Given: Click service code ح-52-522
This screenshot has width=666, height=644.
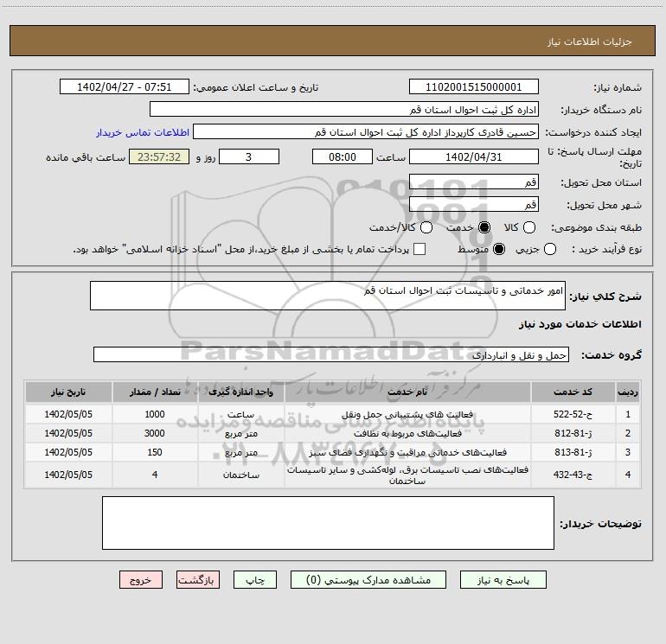Looking at the screenshot, I should click(573, 414).
